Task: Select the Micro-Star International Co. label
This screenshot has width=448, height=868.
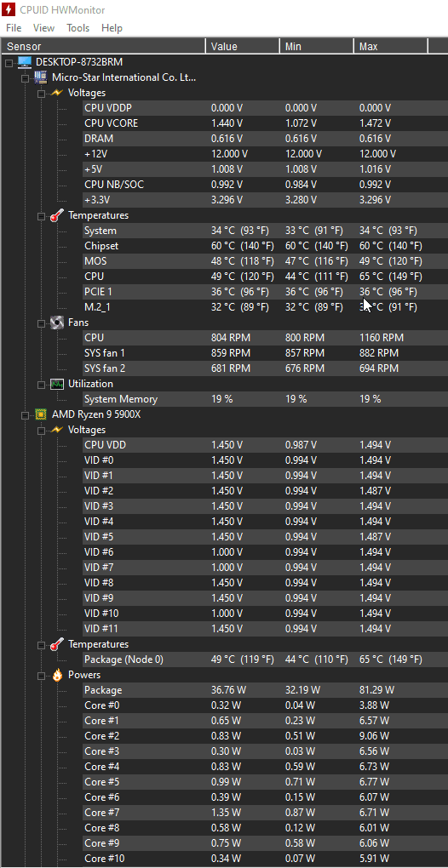Action: point(123,77)
